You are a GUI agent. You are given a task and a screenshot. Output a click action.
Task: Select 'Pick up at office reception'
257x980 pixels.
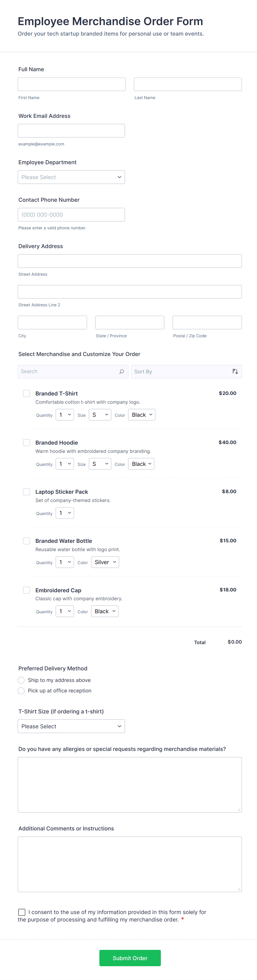click(x=21, y=690)
